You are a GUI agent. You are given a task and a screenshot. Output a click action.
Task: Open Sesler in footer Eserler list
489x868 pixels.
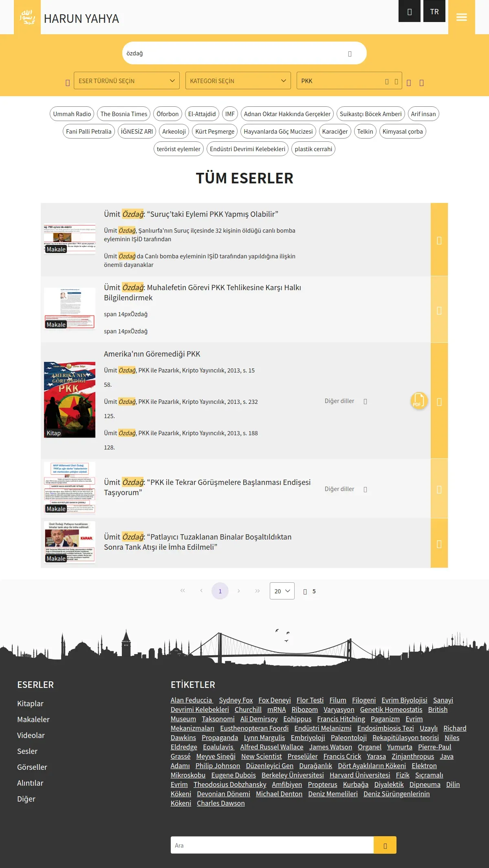[x=27, y=751]
